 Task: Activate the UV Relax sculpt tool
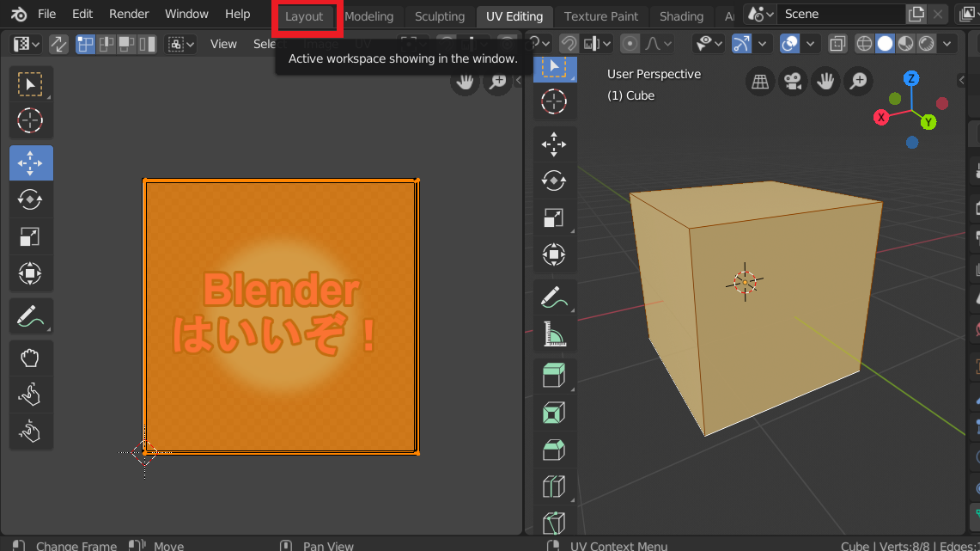30,395
